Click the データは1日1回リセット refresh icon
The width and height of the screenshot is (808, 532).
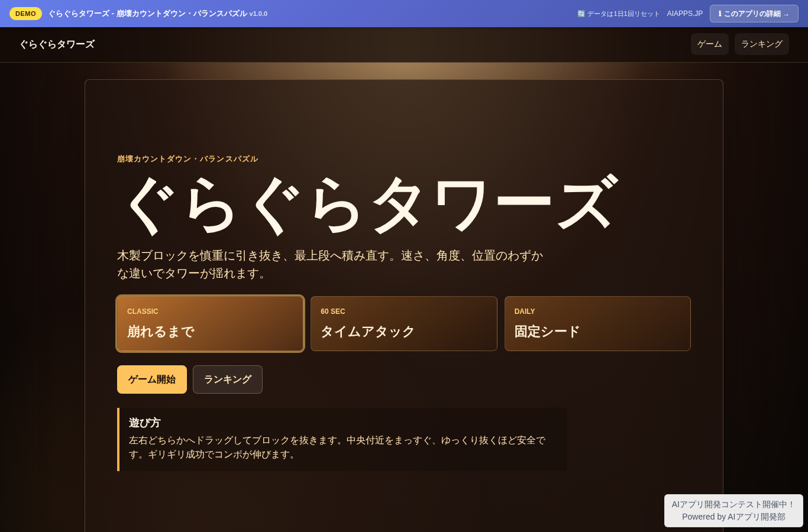tap(581, 14)
